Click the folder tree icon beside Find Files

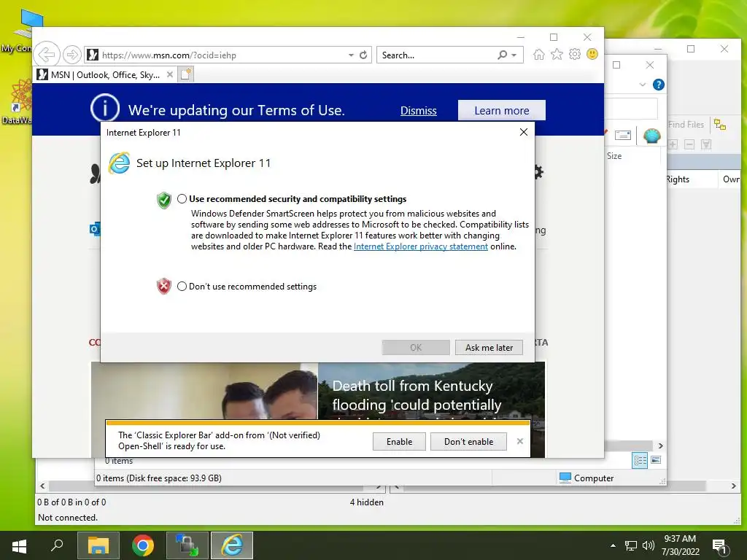click(720, 125)
